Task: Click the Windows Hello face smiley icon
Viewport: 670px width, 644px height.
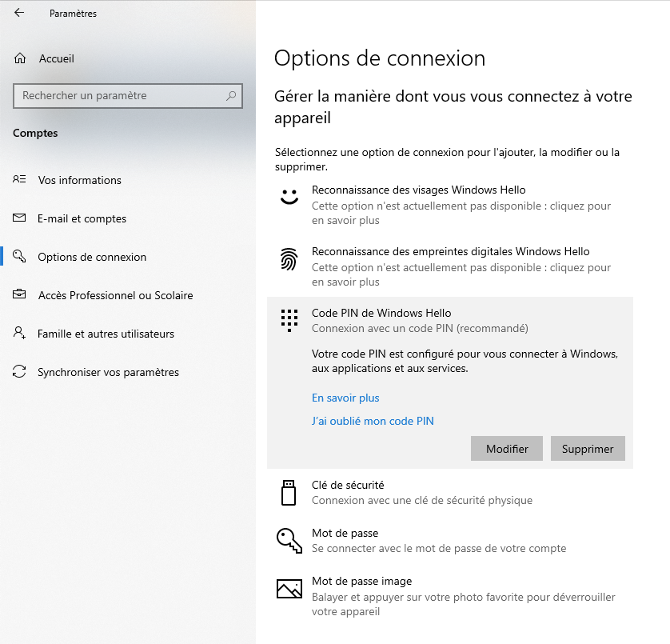Action: (x=289, y=197)
